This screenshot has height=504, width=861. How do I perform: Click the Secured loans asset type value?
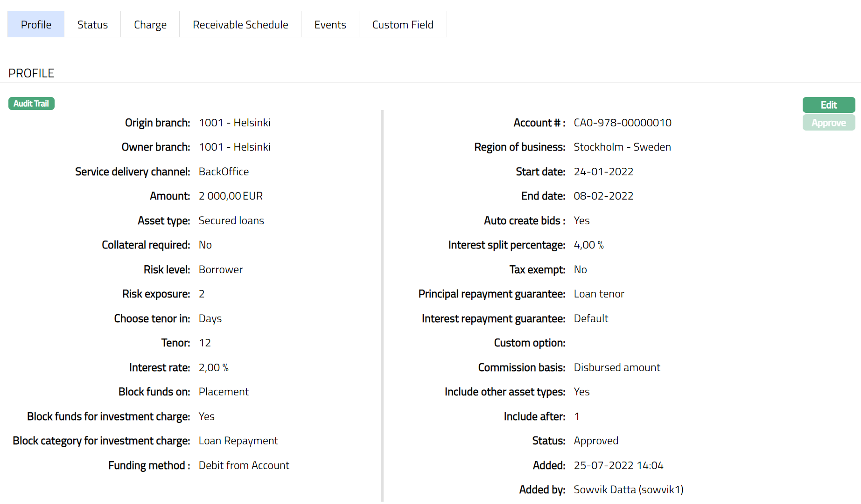click(x=231, y=221)
